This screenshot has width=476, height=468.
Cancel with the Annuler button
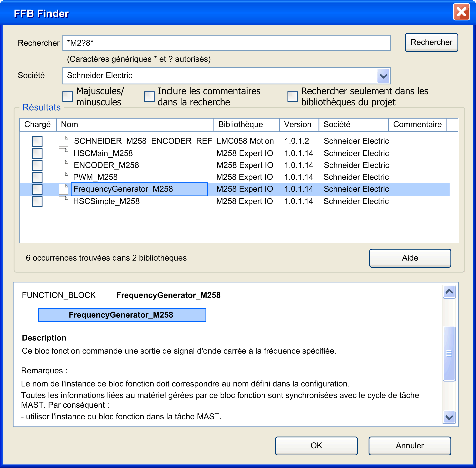(x=410, y=446)
